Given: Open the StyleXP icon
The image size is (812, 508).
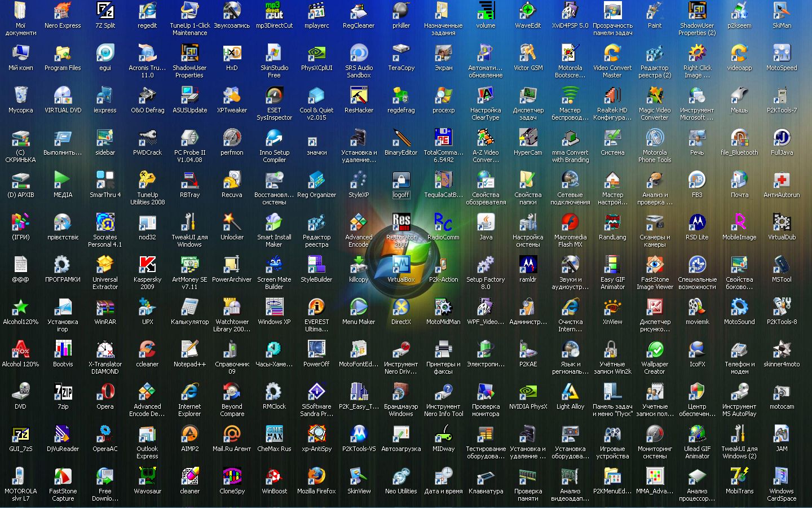Looking at the screenshot, I should (359, 179).
